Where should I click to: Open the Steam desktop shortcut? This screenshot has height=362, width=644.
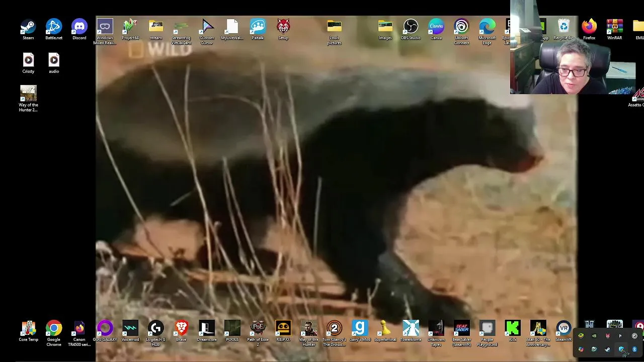click(28, 29)
